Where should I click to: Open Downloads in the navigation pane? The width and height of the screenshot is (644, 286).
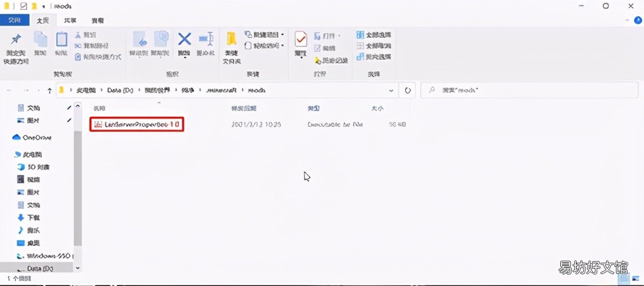click(28, 217)
